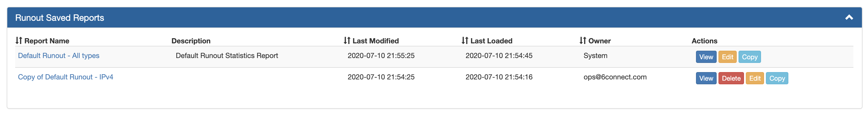
Task: Open Default Runout - All types report
Action: click(59, 56)
